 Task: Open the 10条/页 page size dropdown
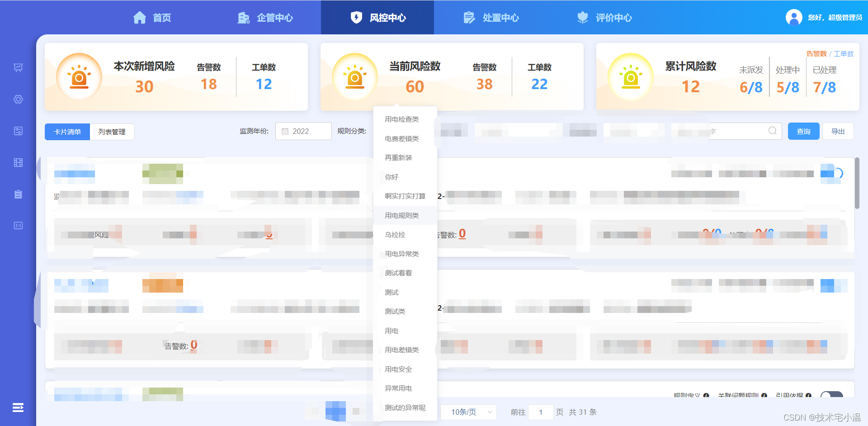point(468,412)
